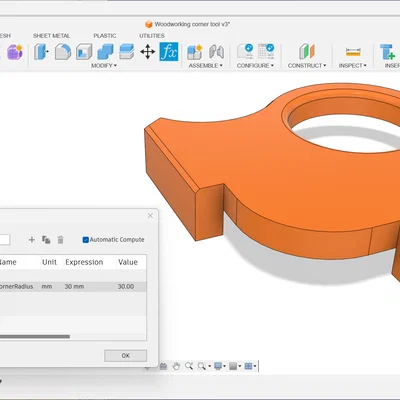Screen dimensions: 400x400
Task: Select the Fillet tool
Action: coord(63,52)
